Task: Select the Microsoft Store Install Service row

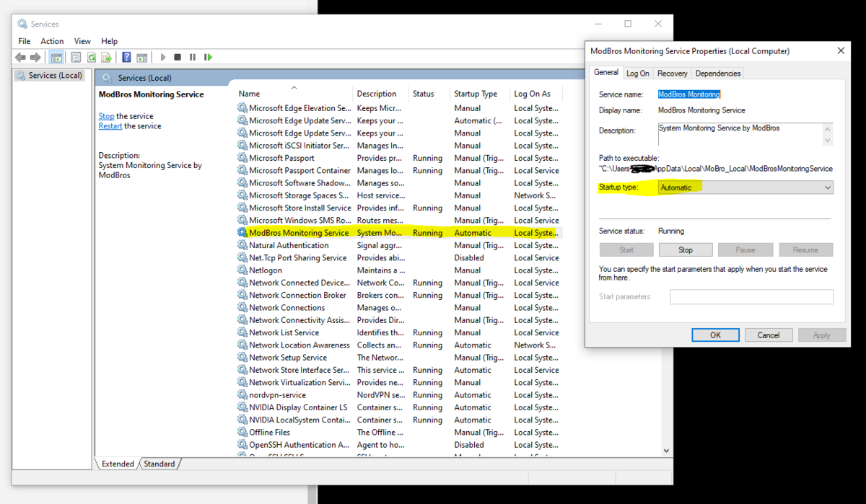Action: point(399,208)
